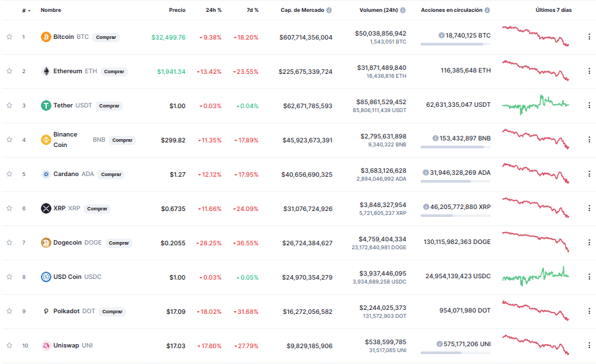Click Cardano circulating supply progress bar

[x=456, y=181]
